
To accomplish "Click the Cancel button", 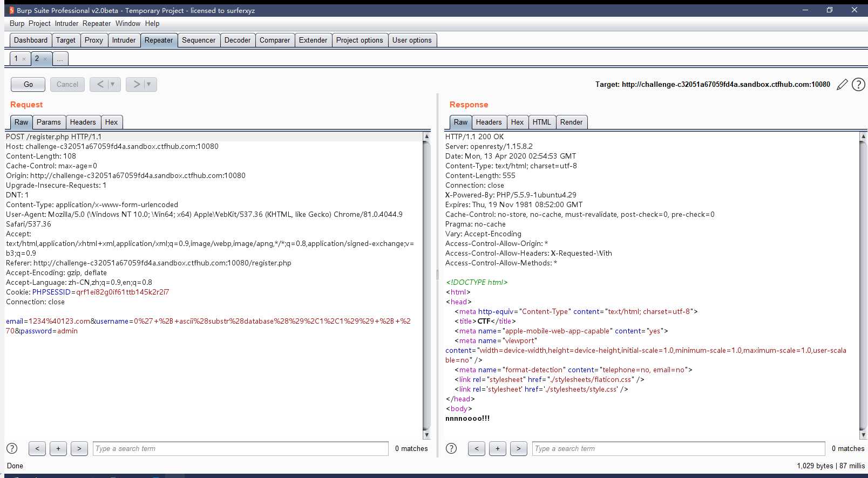I will (67, 84).
